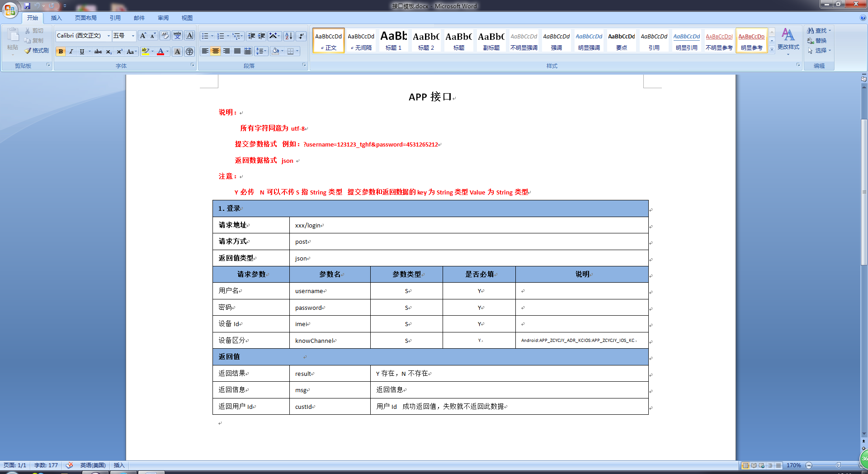Click word count 字数: 177 in status bar
The width and height of the screenshot is (868, 474).
click(46, 465)
